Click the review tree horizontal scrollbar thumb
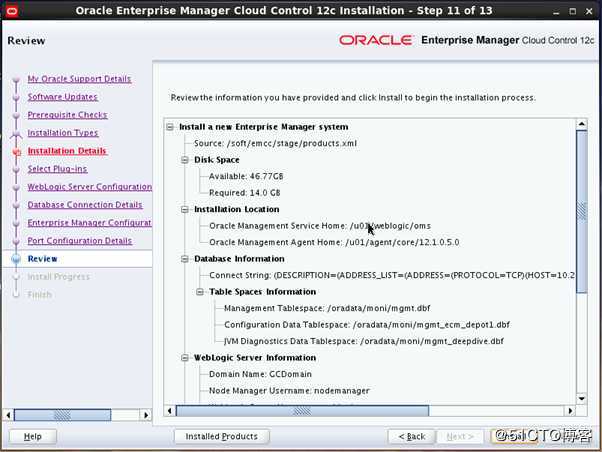602x452 pixels. tap(302, 411)
